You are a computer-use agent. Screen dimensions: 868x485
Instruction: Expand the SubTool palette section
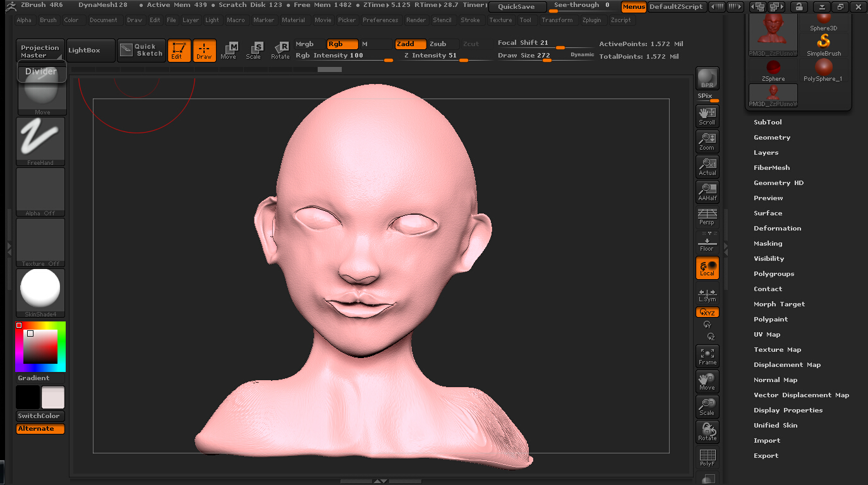point(768,122)
